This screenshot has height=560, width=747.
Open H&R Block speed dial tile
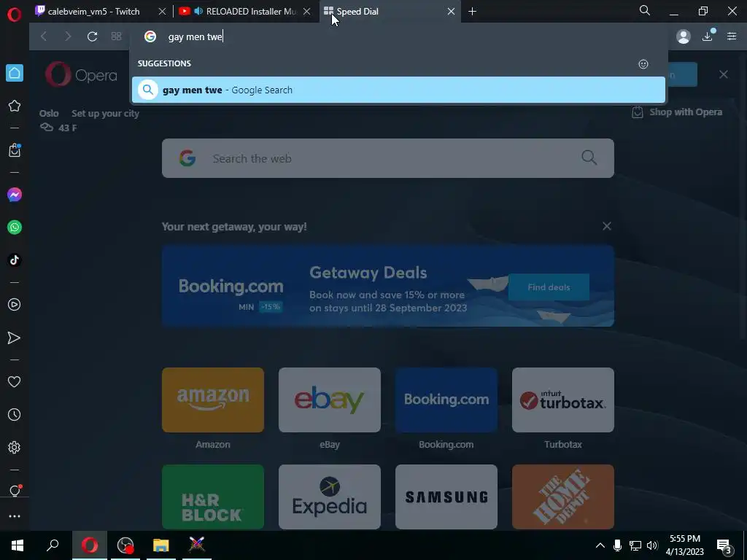[x=213, y=497]
